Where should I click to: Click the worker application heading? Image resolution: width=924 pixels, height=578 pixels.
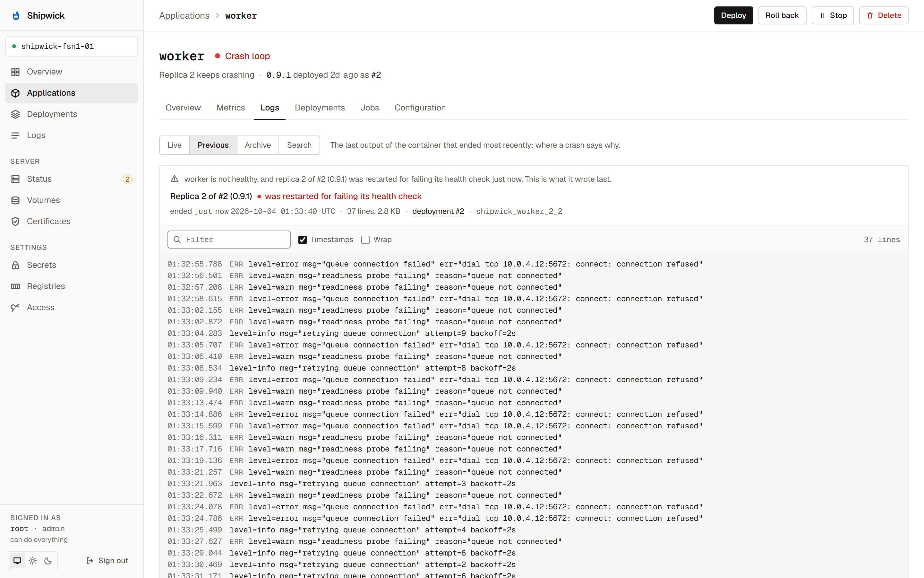pos(182,56)
